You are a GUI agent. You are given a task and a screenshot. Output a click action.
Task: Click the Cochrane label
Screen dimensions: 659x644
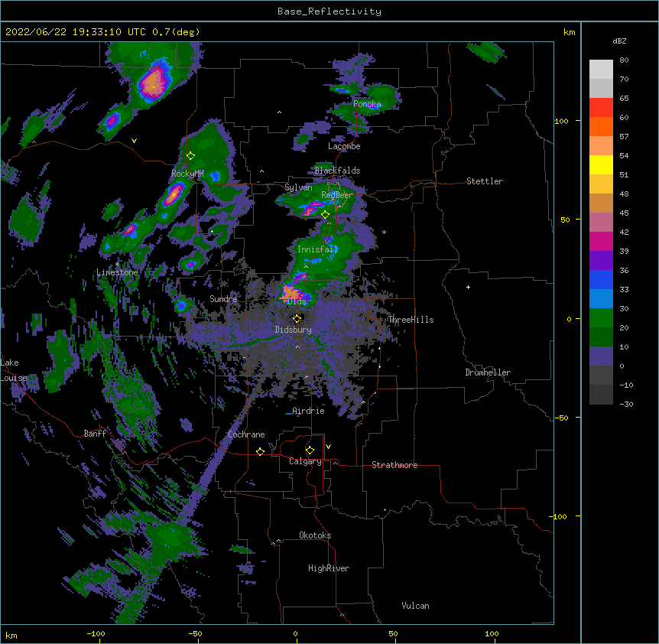246,434
